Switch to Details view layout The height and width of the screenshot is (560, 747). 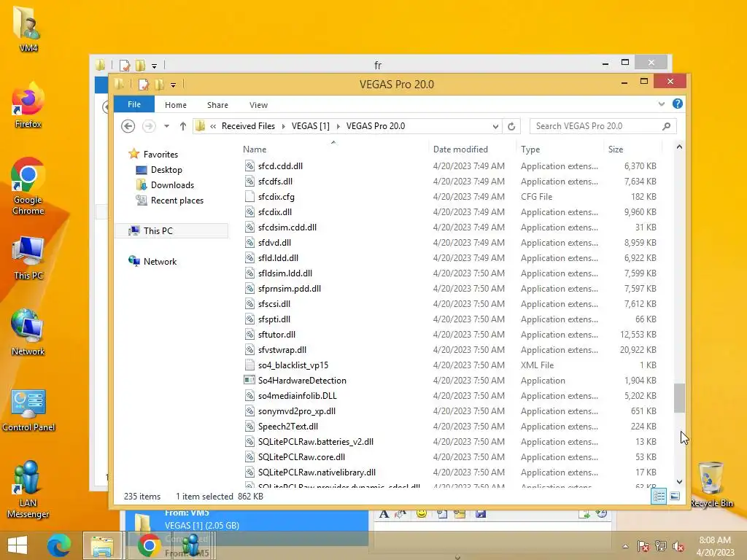659,496
